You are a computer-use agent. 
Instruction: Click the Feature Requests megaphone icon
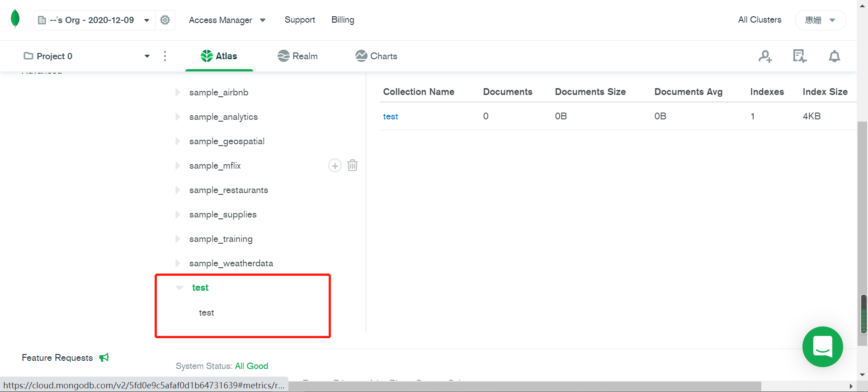point(104,357)
